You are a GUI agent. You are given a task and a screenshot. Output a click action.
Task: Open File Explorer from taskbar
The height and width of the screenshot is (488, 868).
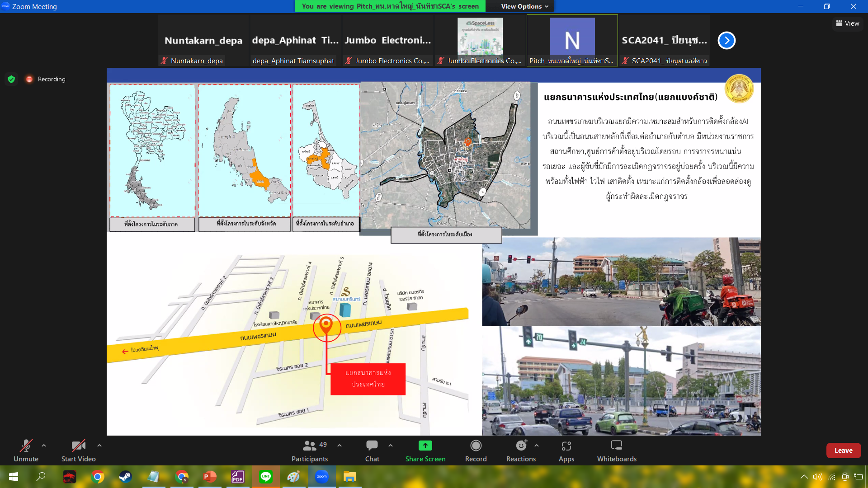350,477
